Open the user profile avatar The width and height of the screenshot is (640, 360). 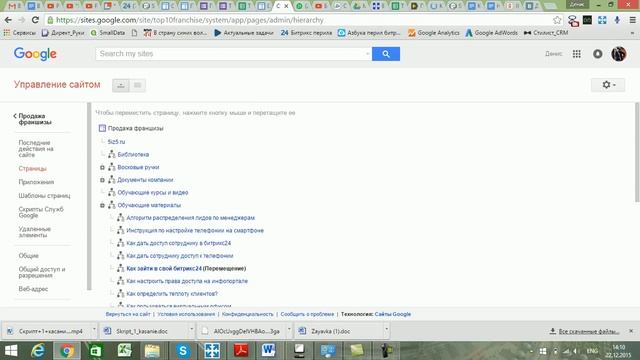point(619,54)
